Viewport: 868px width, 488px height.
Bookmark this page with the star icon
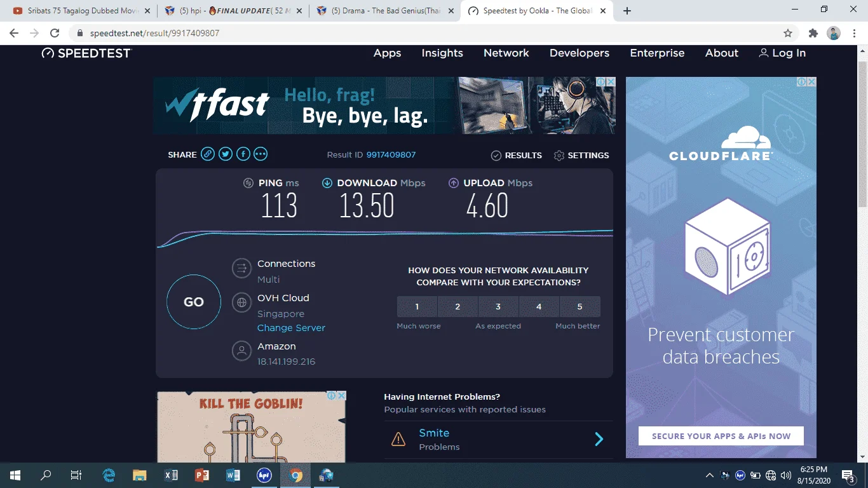(x=788, y=33)
